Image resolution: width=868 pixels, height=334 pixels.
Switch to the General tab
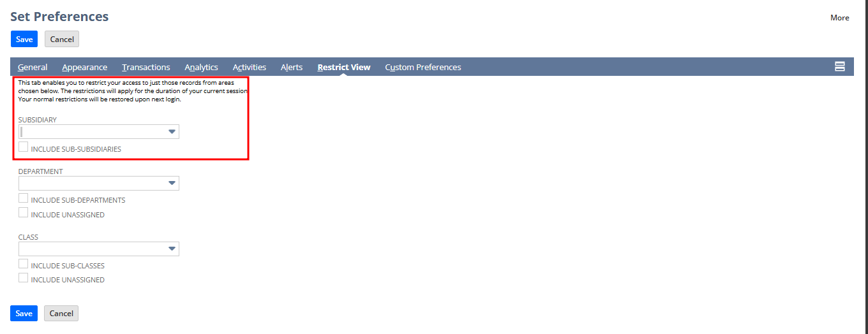click(x=33, y=68)
